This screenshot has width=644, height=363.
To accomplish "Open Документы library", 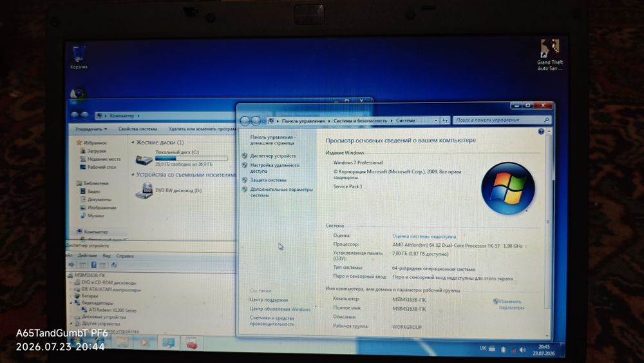I will click(97, 199).
